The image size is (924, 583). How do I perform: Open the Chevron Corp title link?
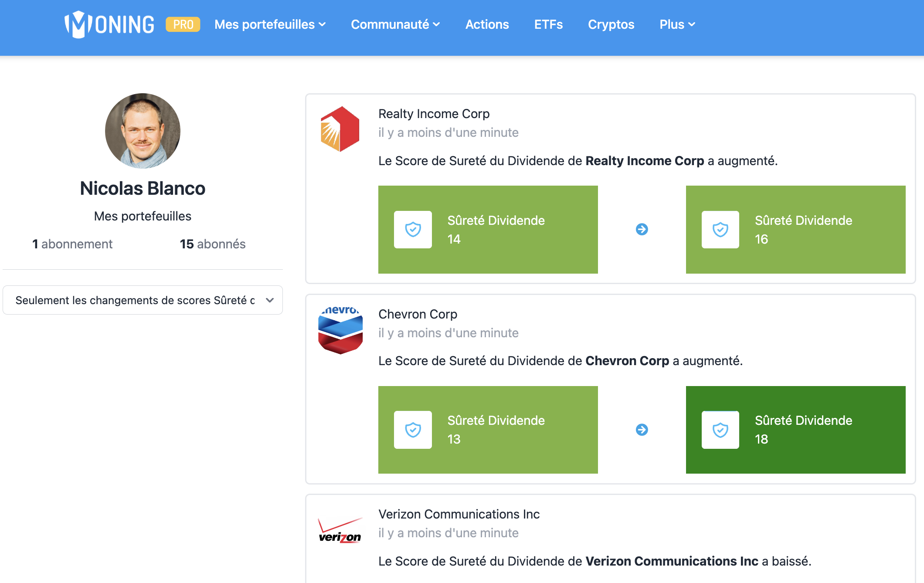coord(418,314)
